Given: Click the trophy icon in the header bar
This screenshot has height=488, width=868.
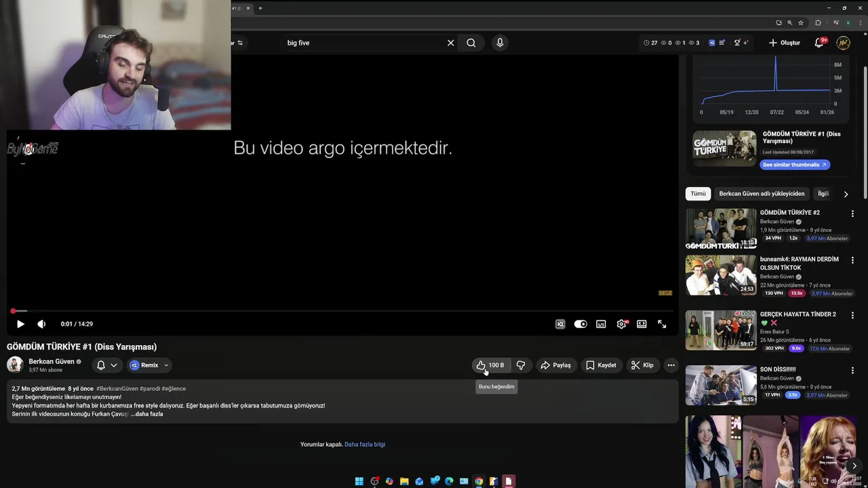Looking at the screenshot, I should [737, 43].
